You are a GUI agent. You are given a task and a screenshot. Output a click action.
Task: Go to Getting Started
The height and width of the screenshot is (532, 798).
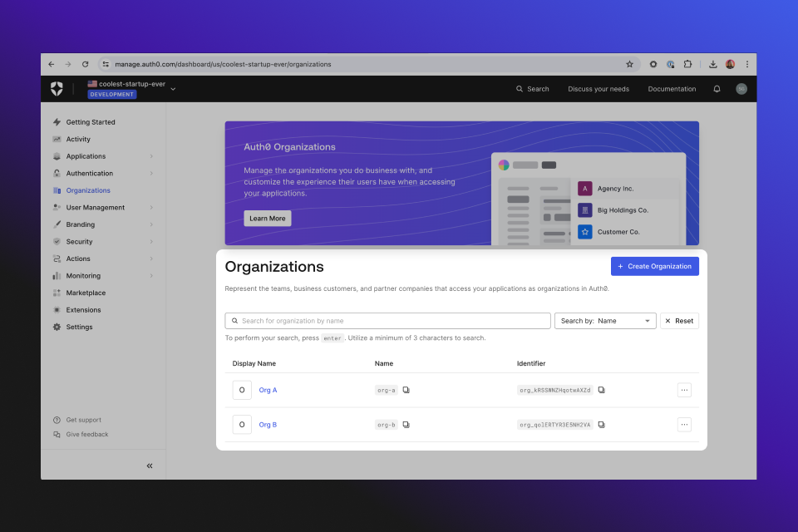tap(91, 122)
